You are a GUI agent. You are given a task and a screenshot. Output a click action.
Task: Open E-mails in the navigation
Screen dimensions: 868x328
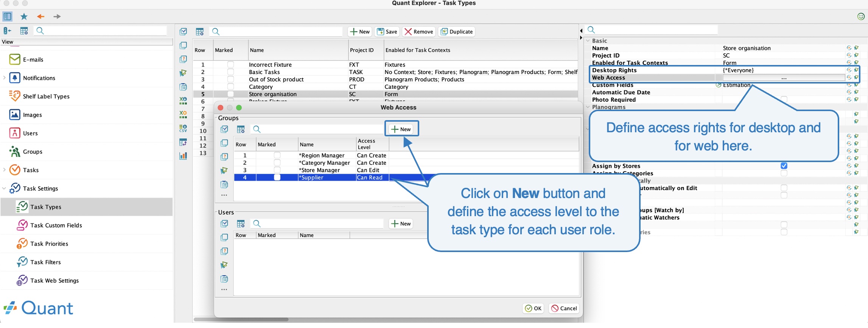pos(33,59)
